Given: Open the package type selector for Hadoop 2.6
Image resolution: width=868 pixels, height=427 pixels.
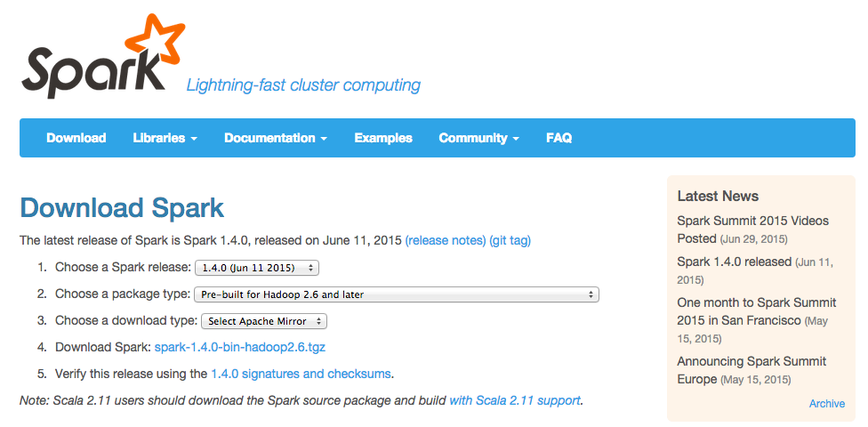Looking at the screenshot, I should coord(397,294).
